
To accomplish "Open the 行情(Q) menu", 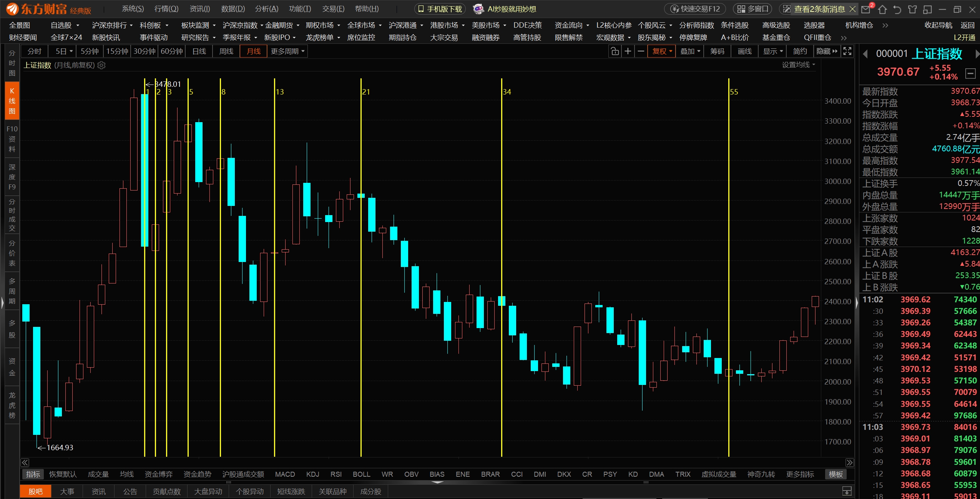I will point(166,9).
